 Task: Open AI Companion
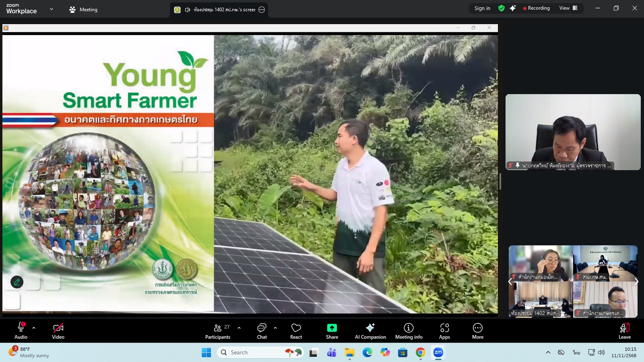[370, 330]
